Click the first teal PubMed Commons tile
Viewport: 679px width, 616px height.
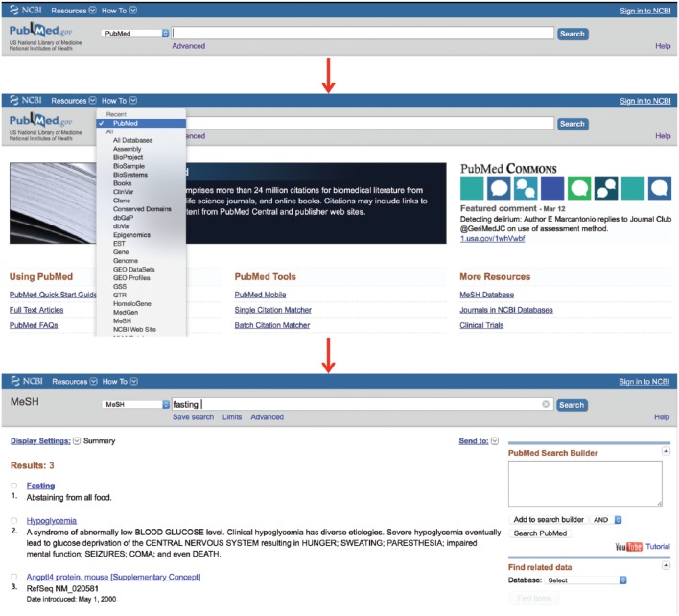(x=472, y=188)
